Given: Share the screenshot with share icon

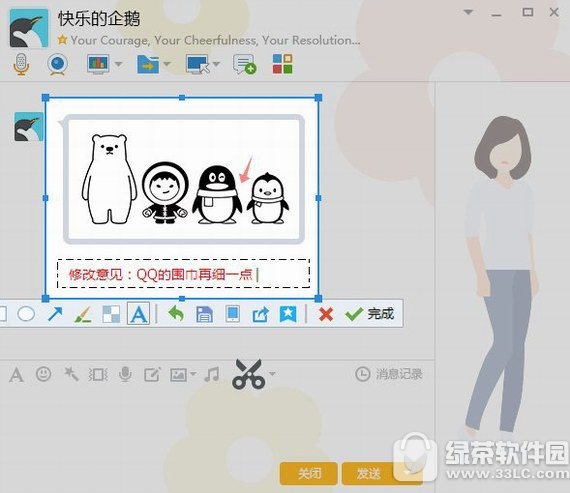Looking at the screenshot, I should pos(261,314).
